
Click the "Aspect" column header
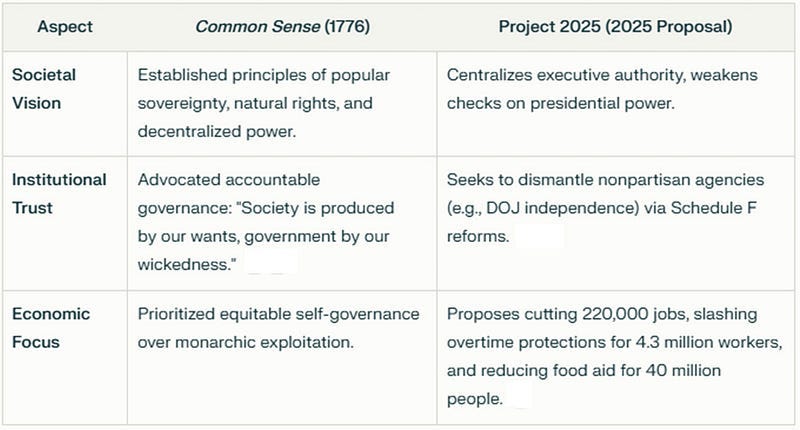click(65, 27)
